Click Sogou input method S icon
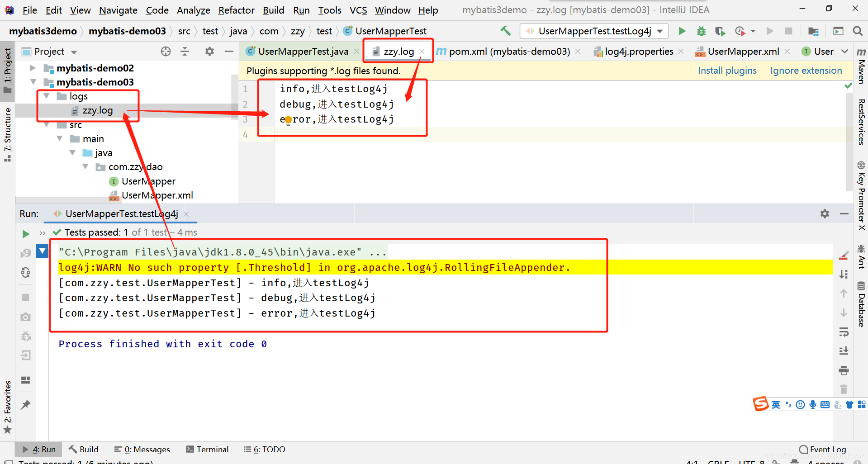868x464 pixels. click(x=760, y=404)
